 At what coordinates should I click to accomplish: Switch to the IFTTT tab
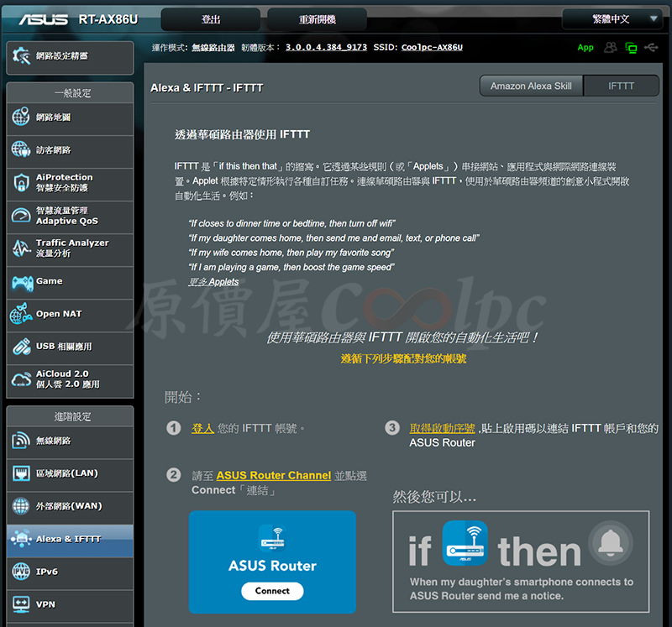point(621,86)
